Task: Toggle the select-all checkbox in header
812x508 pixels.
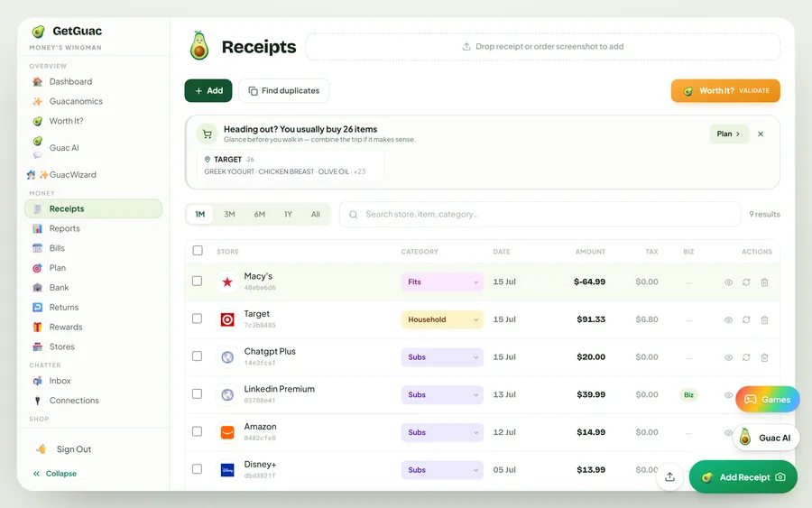Action: (x=198, y=251)
